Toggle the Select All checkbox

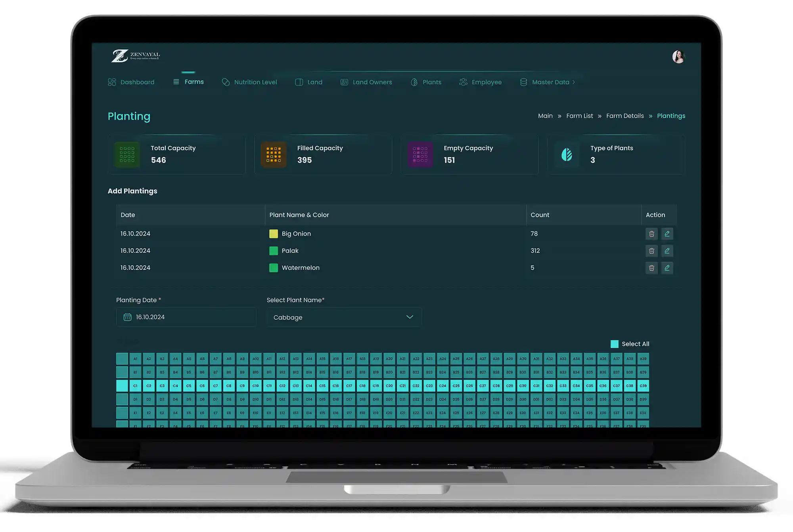click(x=614, y=344)
